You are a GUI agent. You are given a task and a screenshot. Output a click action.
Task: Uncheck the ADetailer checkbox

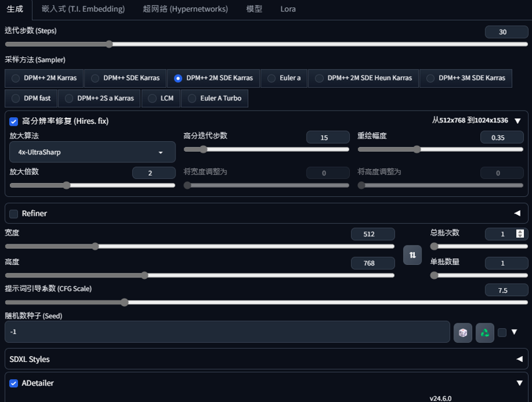pyautogui.click(x=13, y=383)
